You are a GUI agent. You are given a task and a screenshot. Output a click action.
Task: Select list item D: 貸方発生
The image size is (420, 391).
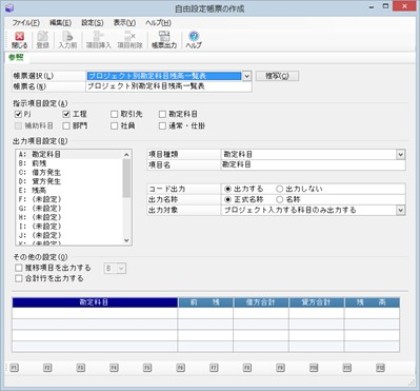[69, 181]
